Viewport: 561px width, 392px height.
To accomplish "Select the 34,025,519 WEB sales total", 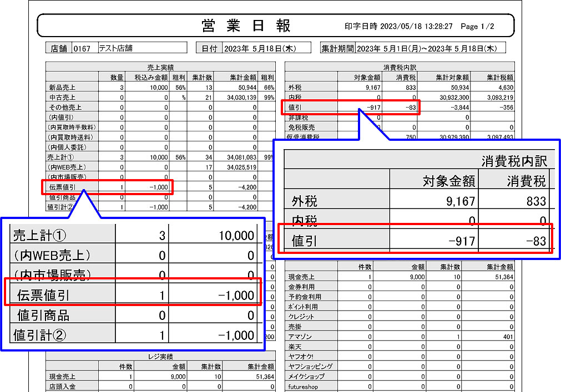I will tap(241, 167).
